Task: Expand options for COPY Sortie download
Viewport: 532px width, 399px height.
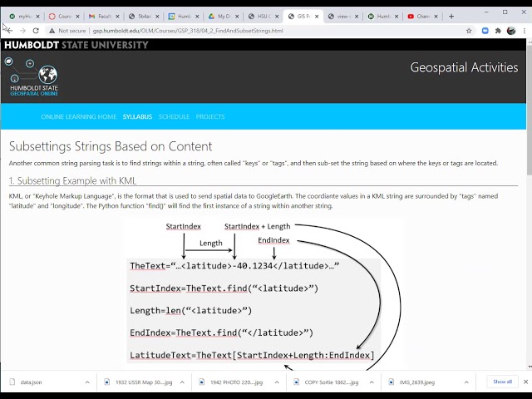Action: pyautogui.click(x=372, y=382)
